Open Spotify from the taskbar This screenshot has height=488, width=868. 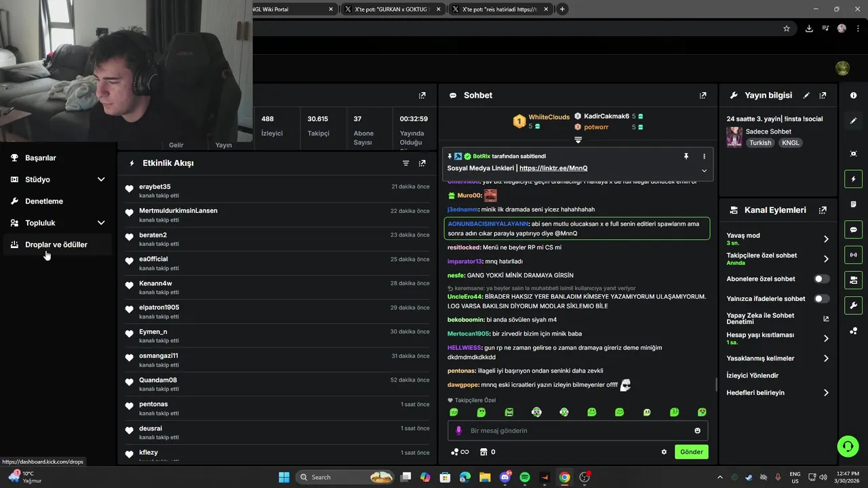pos(524,477)
